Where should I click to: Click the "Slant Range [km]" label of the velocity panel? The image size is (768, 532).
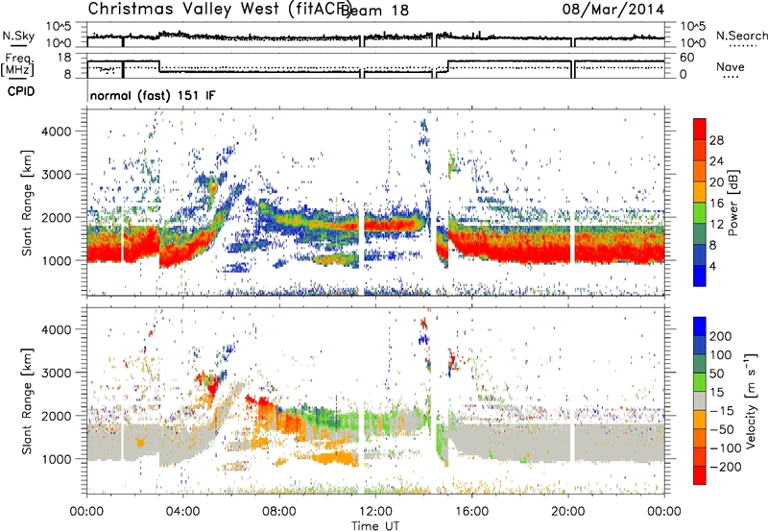click(x=27, y=400)
